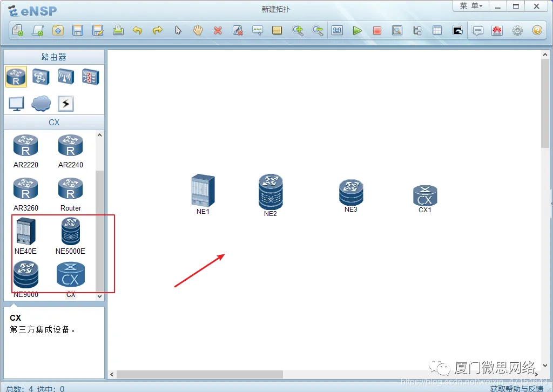Click the red X delete tool

pos(218,31)
